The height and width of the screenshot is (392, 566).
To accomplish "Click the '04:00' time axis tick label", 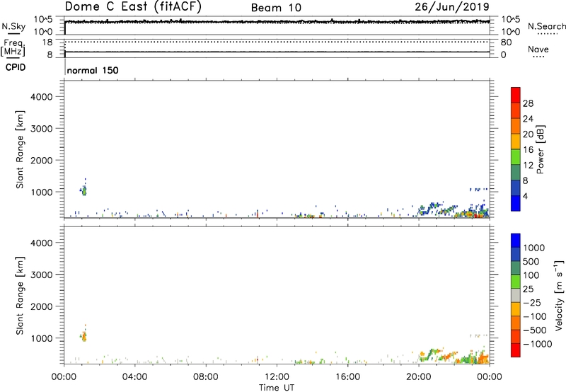I will (x=134, y=377).
